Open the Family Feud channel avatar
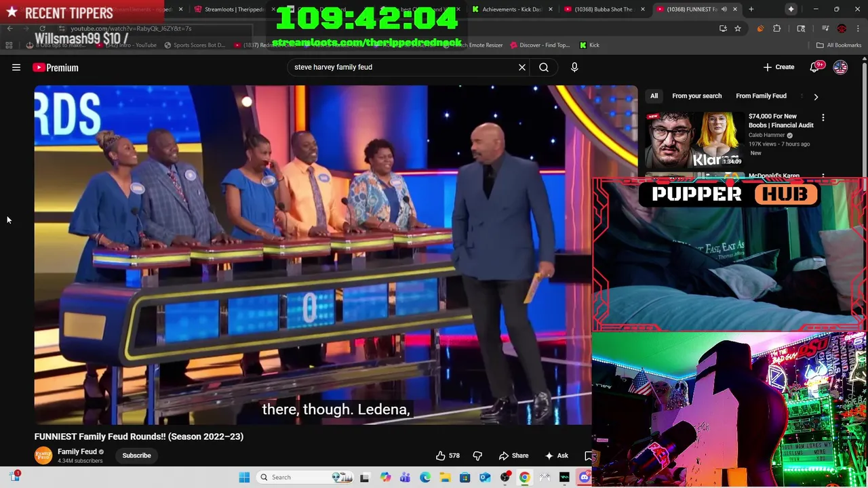Screen dimensions: 868x488 tap(43, 455)
